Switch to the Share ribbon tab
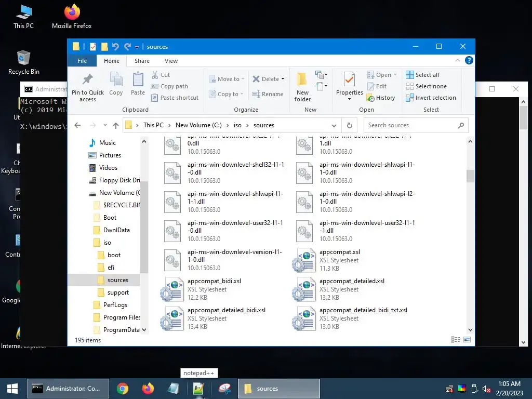 (x=142, y=61)
